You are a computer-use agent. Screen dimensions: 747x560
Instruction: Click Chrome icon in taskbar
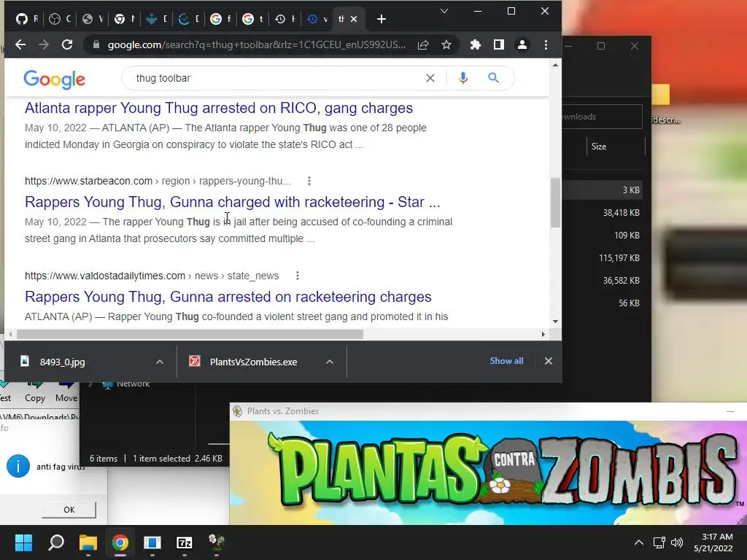(x=120, y=542)
